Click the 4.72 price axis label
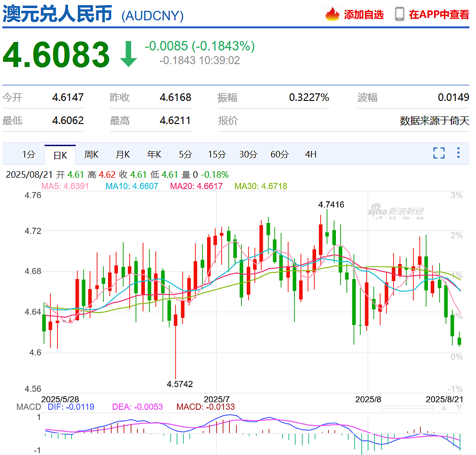The image size is (476, 455). click(33, 231)
